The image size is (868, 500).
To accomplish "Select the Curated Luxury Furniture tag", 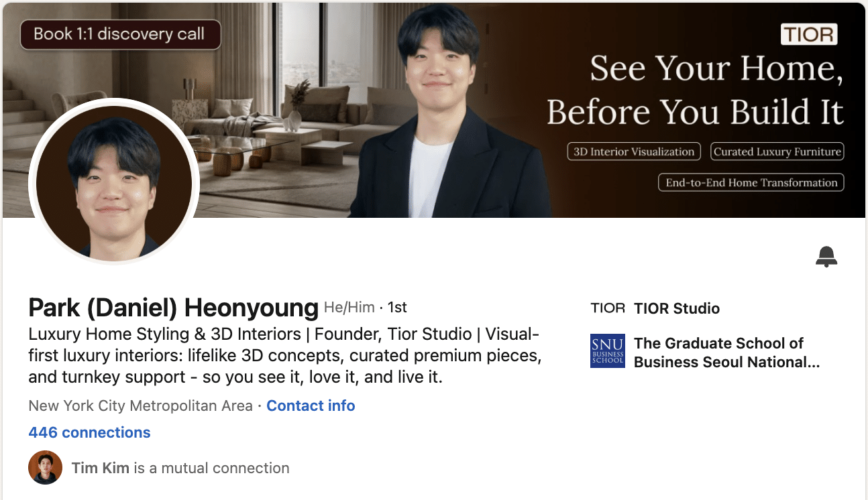I will [777, 151].
